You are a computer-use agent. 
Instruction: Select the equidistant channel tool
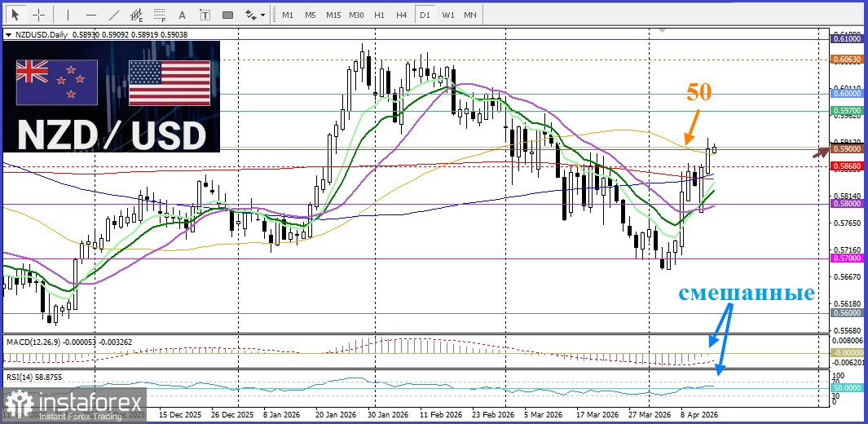[x=136, y=15]
